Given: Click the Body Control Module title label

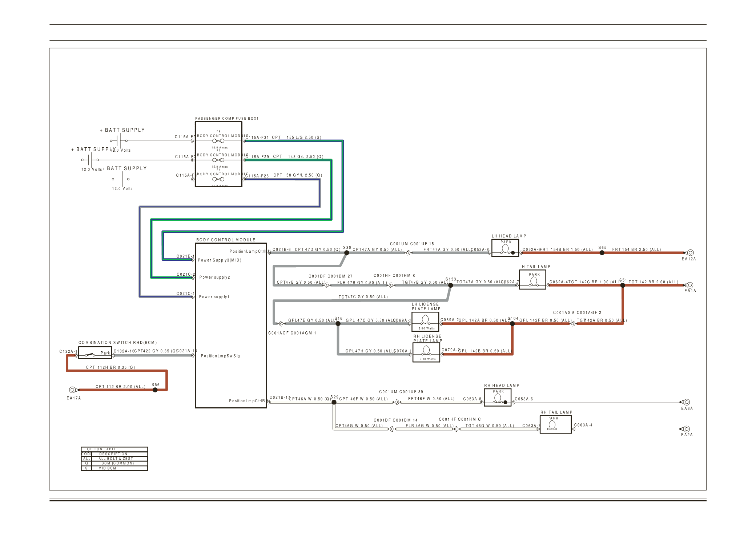Looking at the screenshot, I should pyautogui.click(x=226, y=240).
